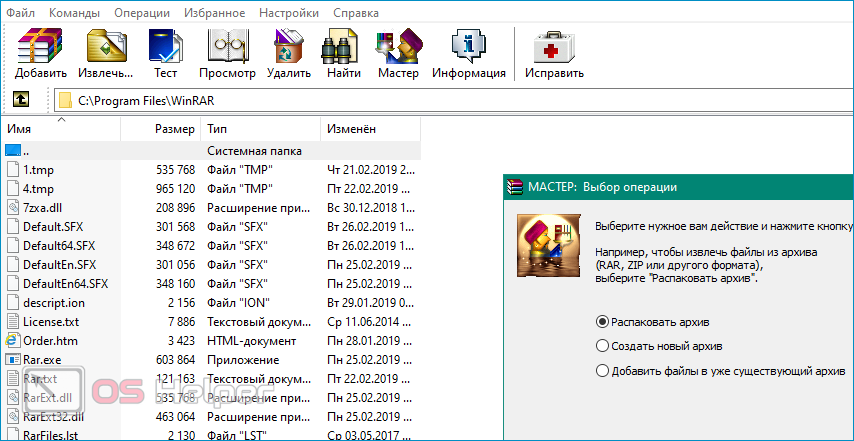Sort files by the Размер column header
Image resolution: width=854 pixels, height=441 pixels.
click(x=175, y=129)
